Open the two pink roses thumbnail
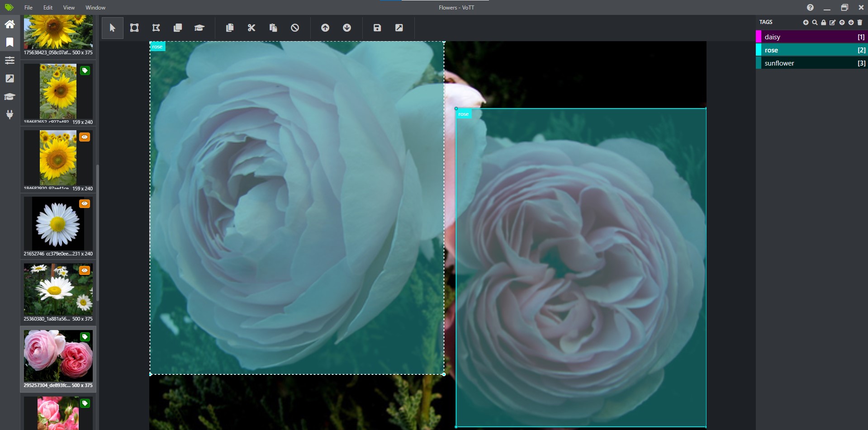This screenshot has width=868, height=430. (58, 356)
